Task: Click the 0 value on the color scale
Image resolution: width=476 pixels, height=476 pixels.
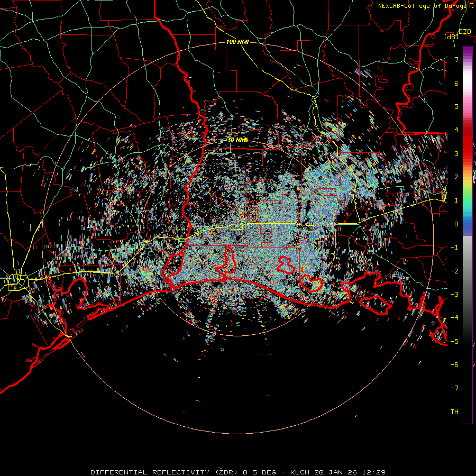Action: [456, 224]
